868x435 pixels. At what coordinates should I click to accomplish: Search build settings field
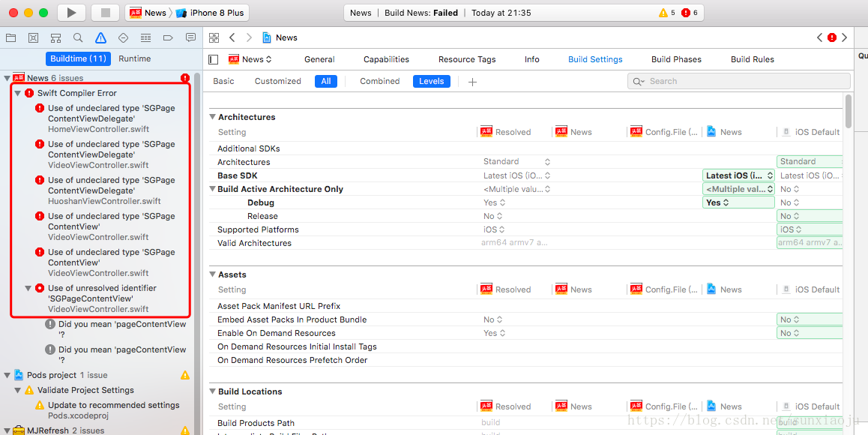pyautogui.click(x=739, y=81)
